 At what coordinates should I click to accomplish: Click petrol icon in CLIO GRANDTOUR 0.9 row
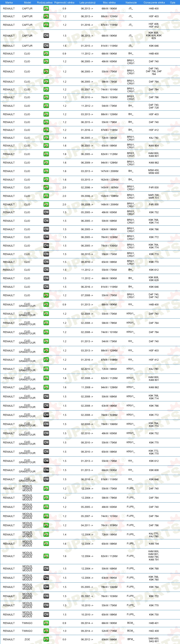pyautogui.click(x=46, y=305)
